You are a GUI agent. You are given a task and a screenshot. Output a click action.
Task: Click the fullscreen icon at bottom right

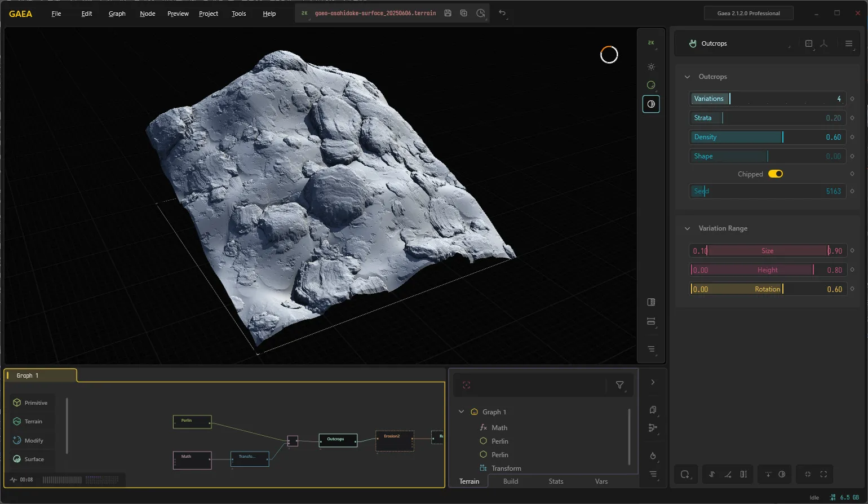(x=823, y=474)
